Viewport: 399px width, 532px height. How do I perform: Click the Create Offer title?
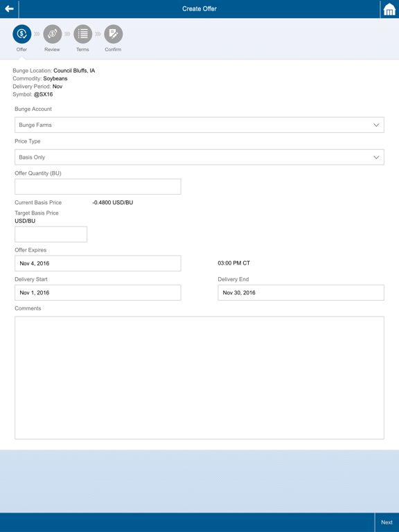(199, 9)
